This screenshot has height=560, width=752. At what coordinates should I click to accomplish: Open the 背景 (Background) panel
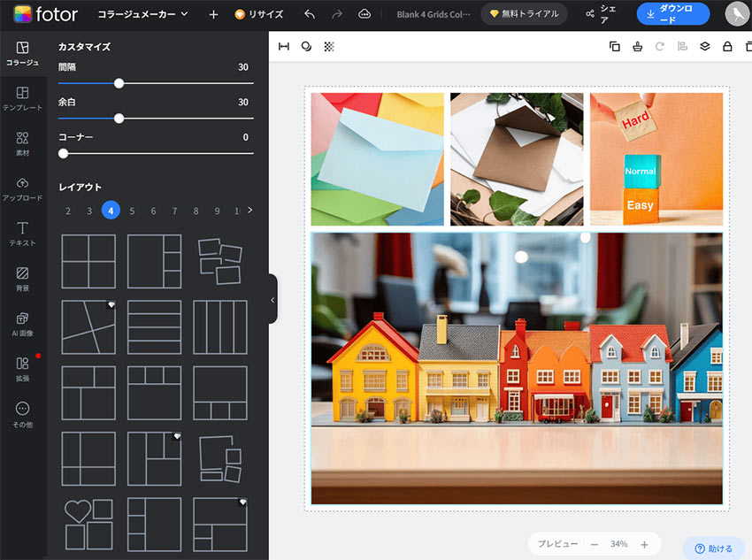pos(22,278)
